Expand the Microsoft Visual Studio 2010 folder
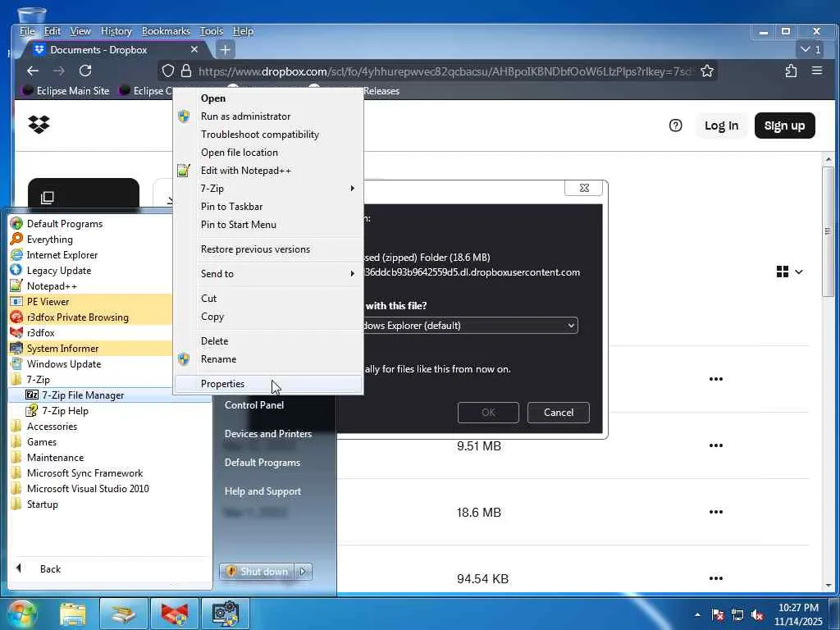Viewport: 840px width, 630px height. (x=88, y=489)
